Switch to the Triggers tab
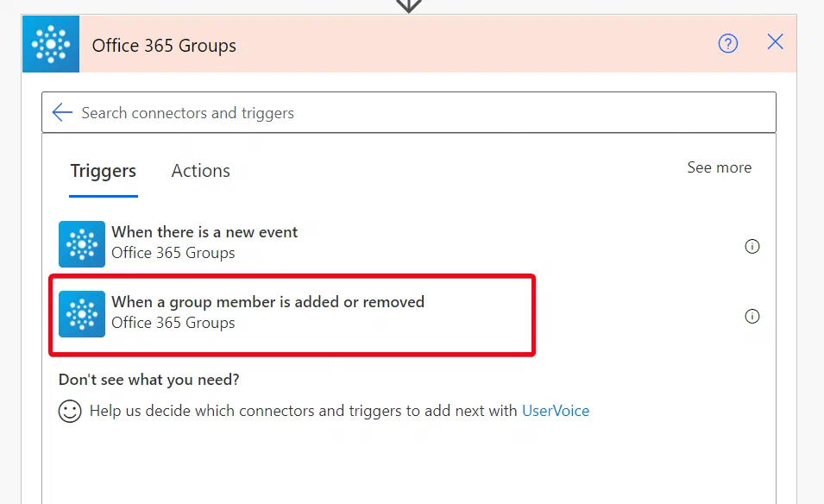824x504 pixels. point(103,172)
